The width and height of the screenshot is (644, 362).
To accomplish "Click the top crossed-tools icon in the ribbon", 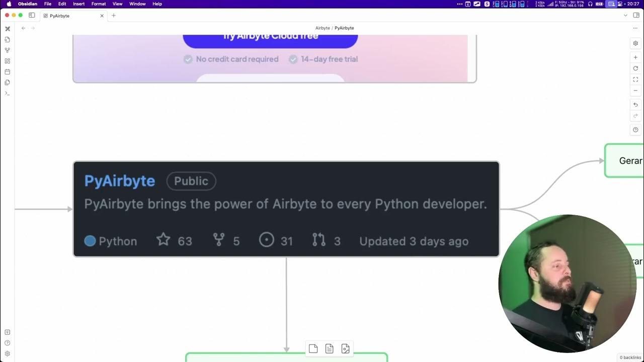I will coord(8,29).
